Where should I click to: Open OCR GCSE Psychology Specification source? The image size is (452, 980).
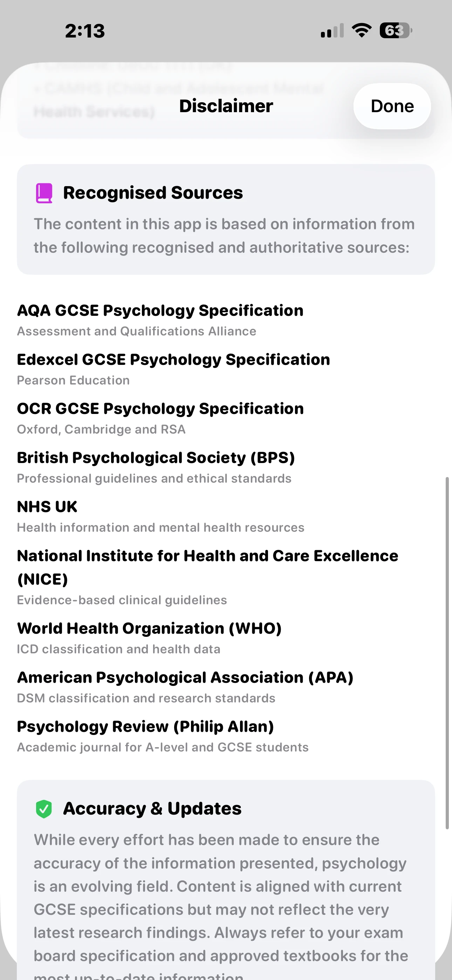pos(160,409)
